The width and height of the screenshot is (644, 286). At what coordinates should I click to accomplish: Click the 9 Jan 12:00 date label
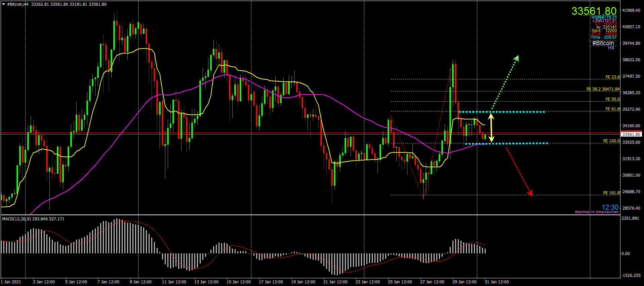(x=140, y=282)
